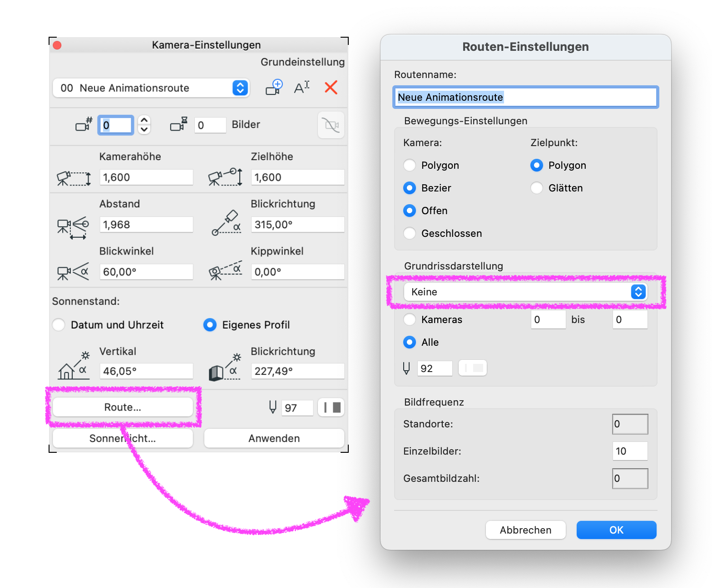Click the sun Blickrichtung field 227,49°
Image resolution: width=712 pixels, height=588 pixels.
pos(297,371)
